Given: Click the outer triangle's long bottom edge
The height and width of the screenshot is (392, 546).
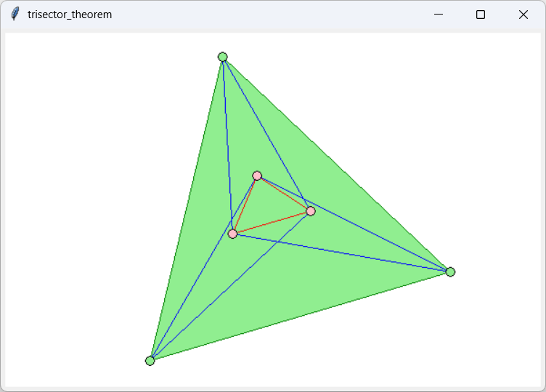Looking at the screenshot, I should 300,317.
